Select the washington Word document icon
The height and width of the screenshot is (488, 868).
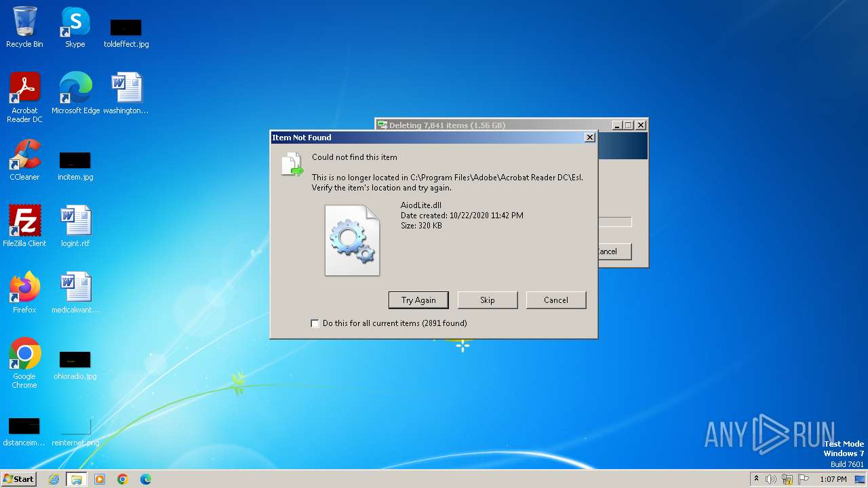(x=126, y=94)
